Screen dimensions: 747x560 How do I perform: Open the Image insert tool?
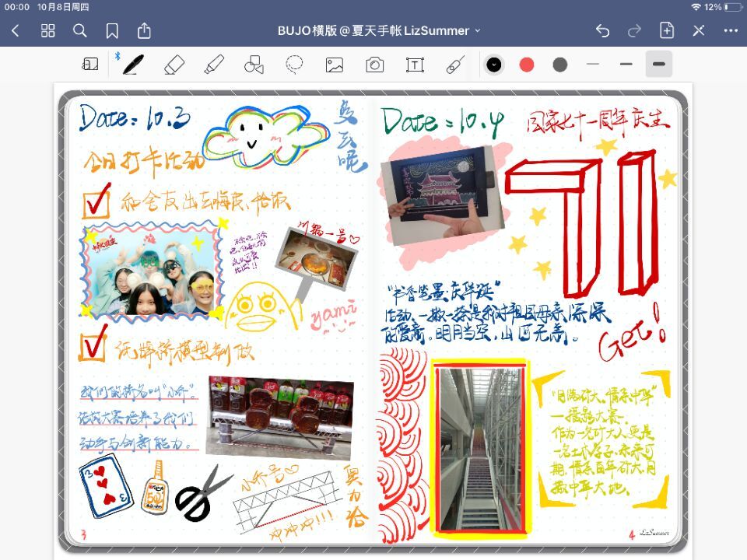click(335, 65)
